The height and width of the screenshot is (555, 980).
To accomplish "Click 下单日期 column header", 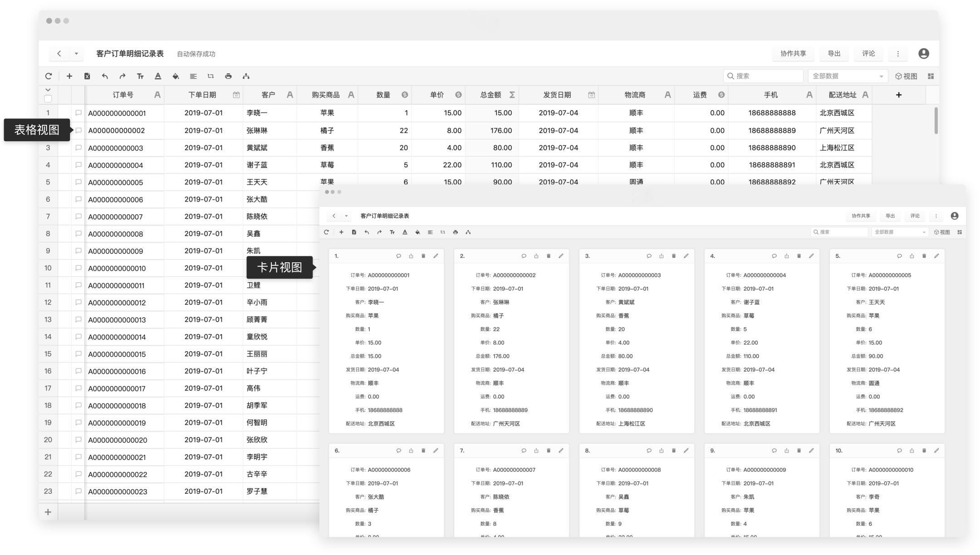I will click(203, 95).
